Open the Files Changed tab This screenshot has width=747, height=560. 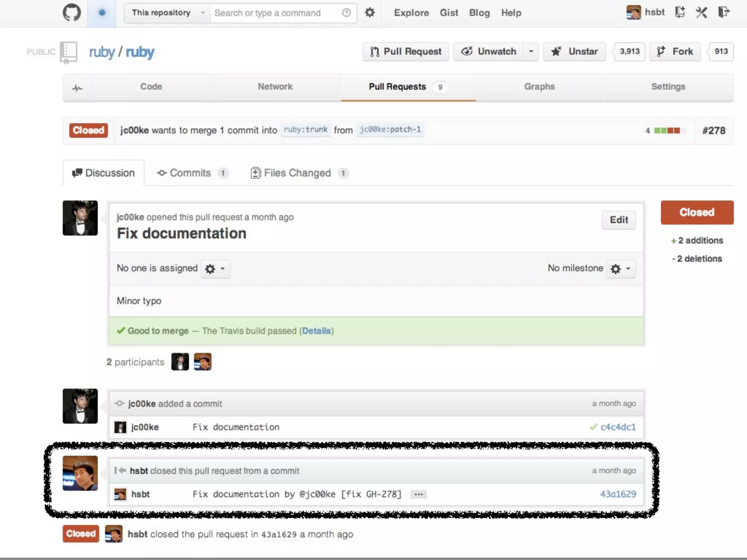(x=300, y=173)
